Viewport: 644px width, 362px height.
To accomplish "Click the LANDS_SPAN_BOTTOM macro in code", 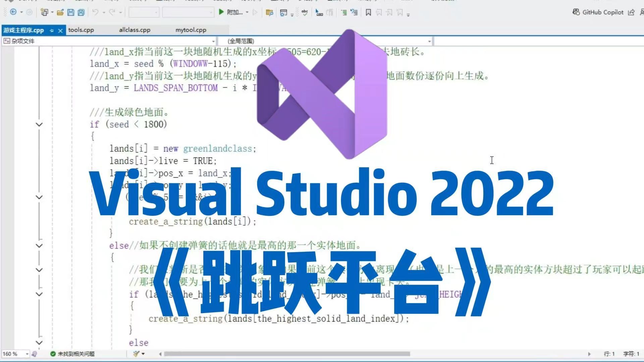I will point(175,88).
